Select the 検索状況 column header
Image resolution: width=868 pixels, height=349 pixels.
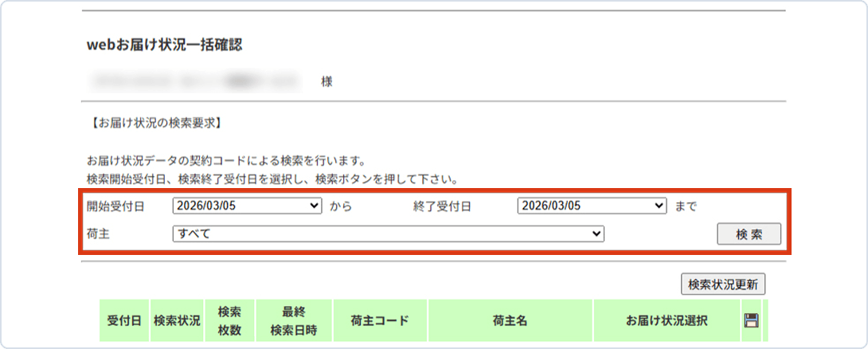(x=177, y=320)
